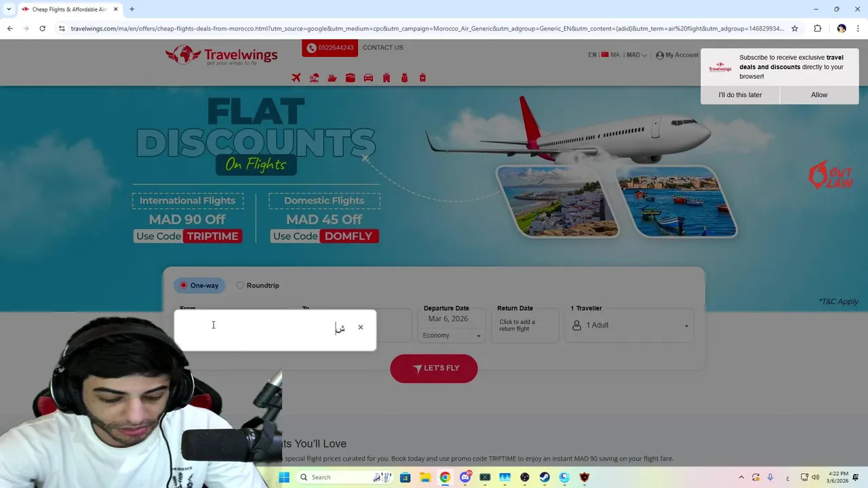
Task: Open OBS Studio from taskbar
Action: [525, 477]
